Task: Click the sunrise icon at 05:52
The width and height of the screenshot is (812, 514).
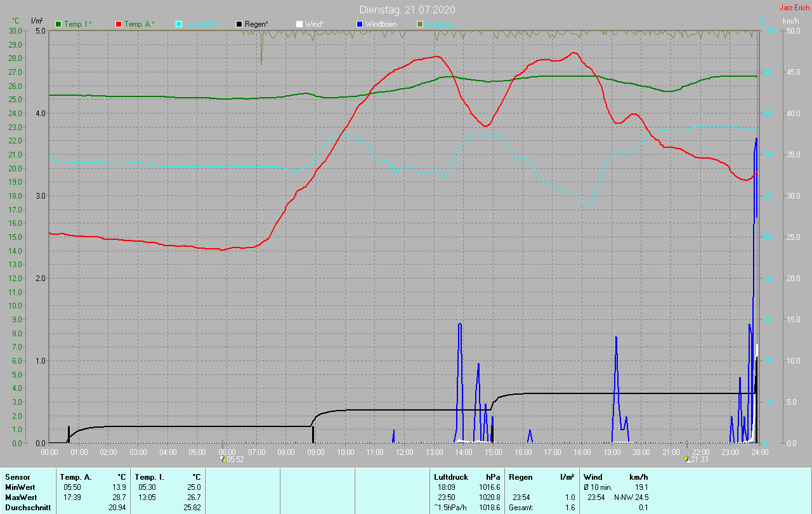Action: pos(222,458)
